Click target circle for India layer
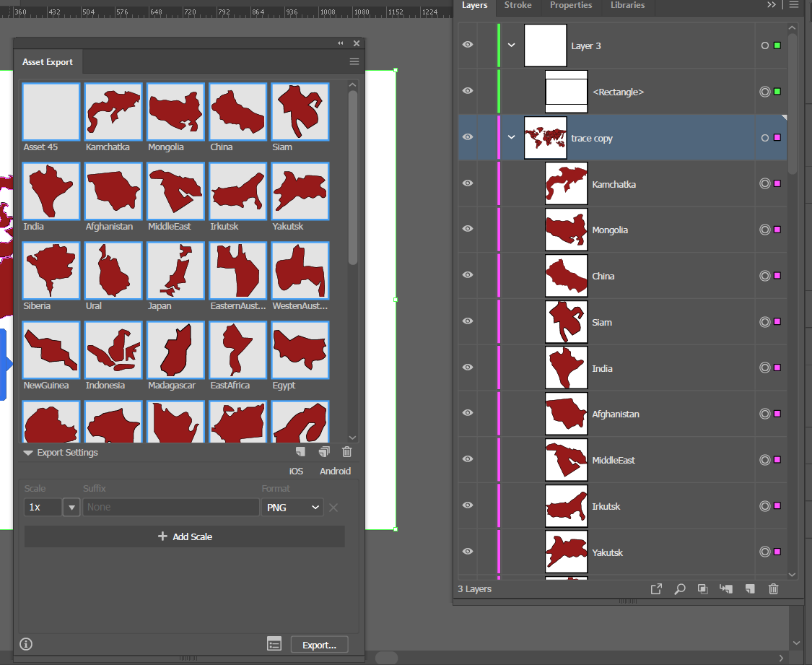 (765, 368)
